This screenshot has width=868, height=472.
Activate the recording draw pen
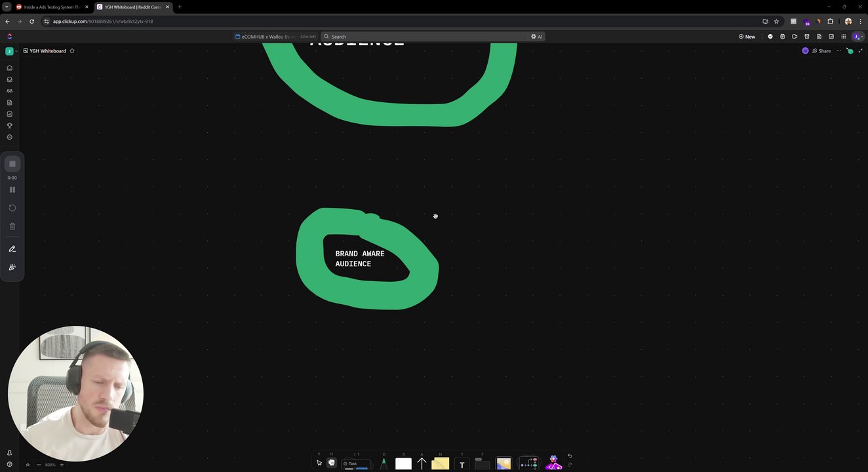[12, 249]
